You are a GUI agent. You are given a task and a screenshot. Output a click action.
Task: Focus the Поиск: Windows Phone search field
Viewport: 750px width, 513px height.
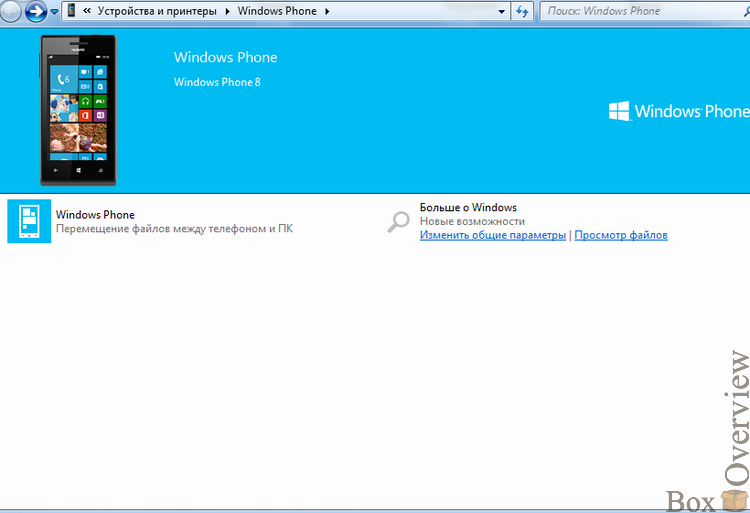tap(645, 11)
